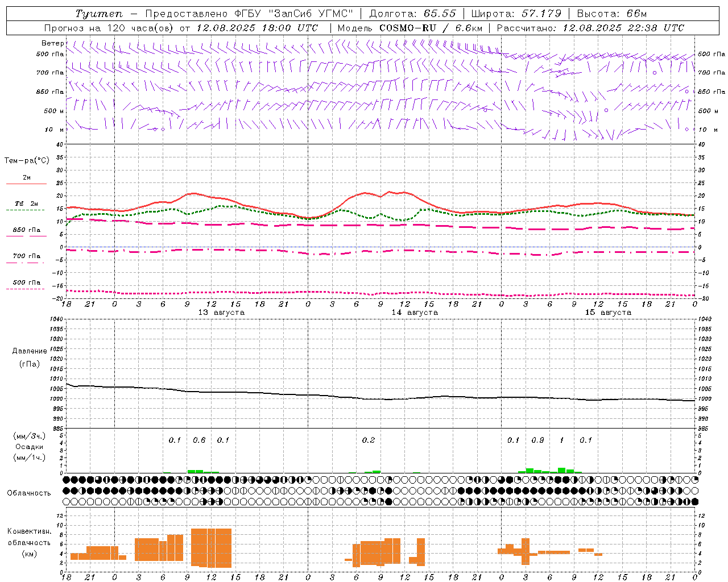The height and width of the screenshot is (582, 728).
Task: Click the Давление pressure panel label
Action: 30,351
